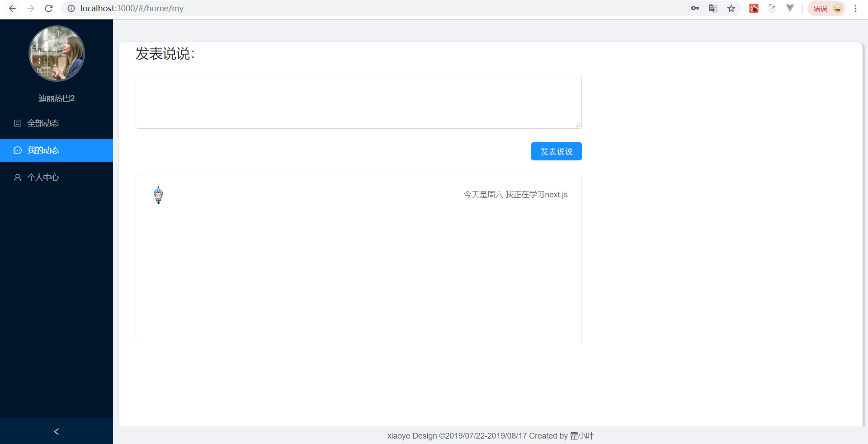Click the text area resize handle
The height and width of the screenshot is (444, 868).
(578, 125)
